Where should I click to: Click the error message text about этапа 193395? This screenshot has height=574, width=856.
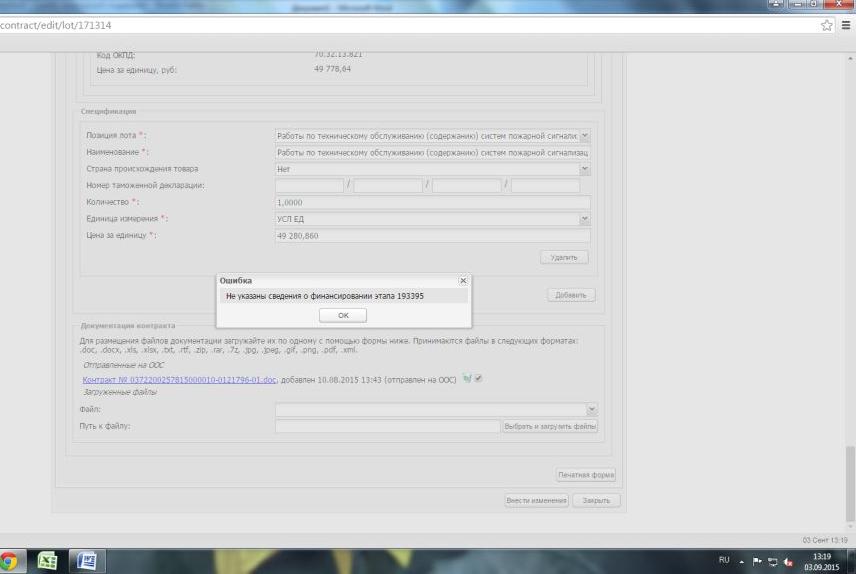point(325,296)
